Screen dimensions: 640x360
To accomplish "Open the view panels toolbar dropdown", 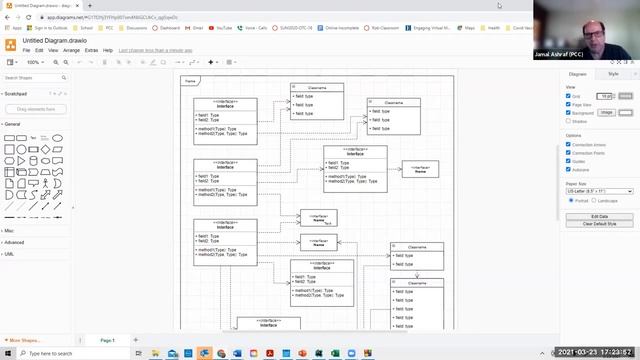I will click(x=12, y=62).
